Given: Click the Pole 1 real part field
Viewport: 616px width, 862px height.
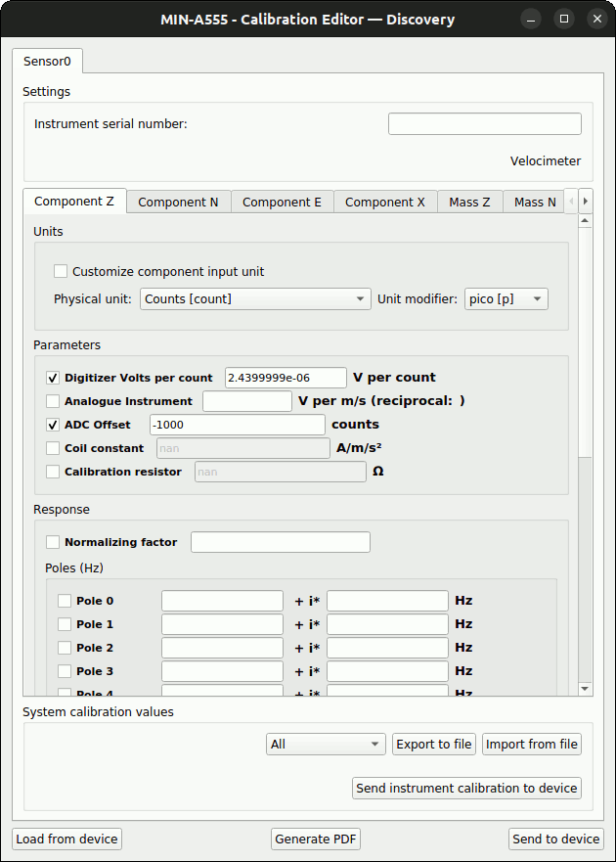Looking at the screenshot, I should [x=223, y=624].
